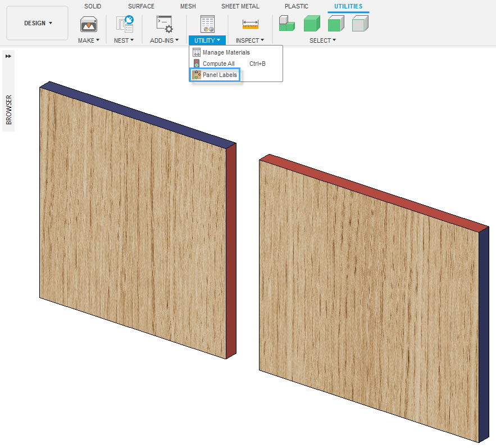Click the 3D Print icon above Make
The image size is (496, 448).
point(89,24)
